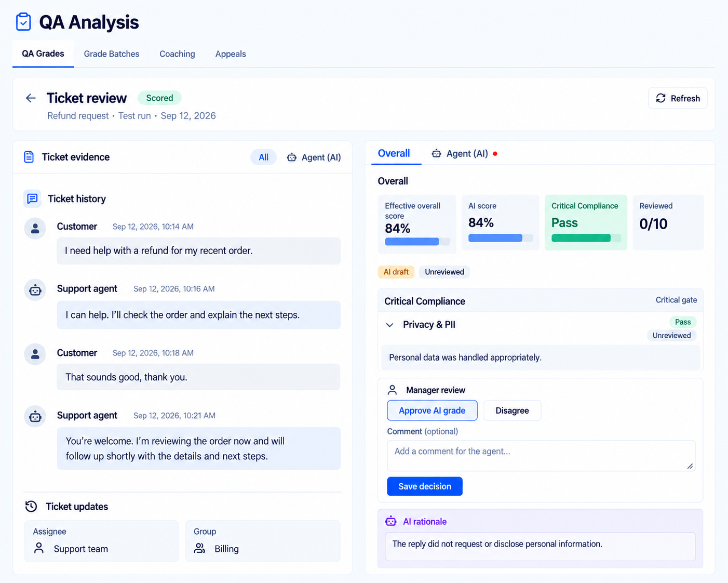Click the Critical Compliance green progress bar
Image resolution: width=728 pixels, height=583 pixels.
[x=586, y=238]
